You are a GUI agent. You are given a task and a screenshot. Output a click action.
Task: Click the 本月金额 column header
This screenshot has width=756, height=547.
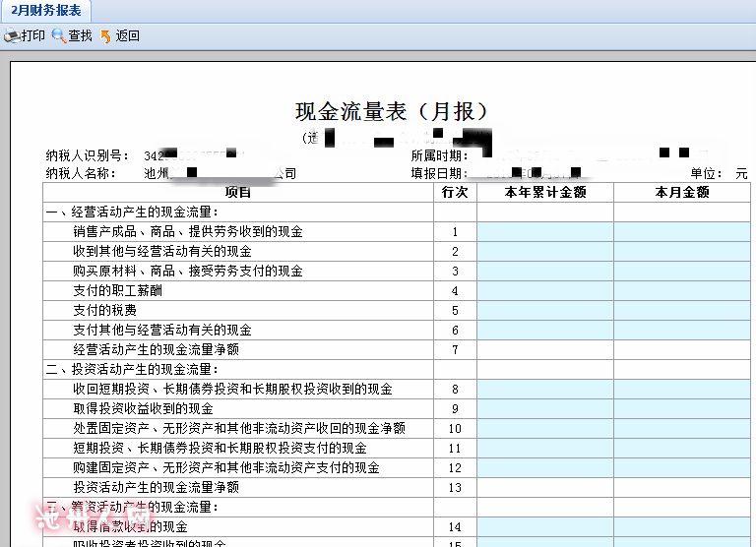click(x=682, y=192)
